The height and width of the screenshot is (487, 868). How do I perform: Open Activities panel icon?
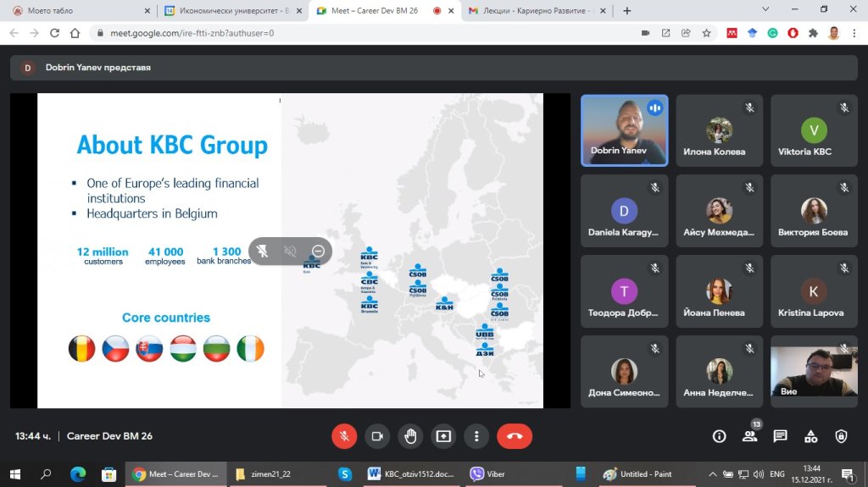coord(811,437)
